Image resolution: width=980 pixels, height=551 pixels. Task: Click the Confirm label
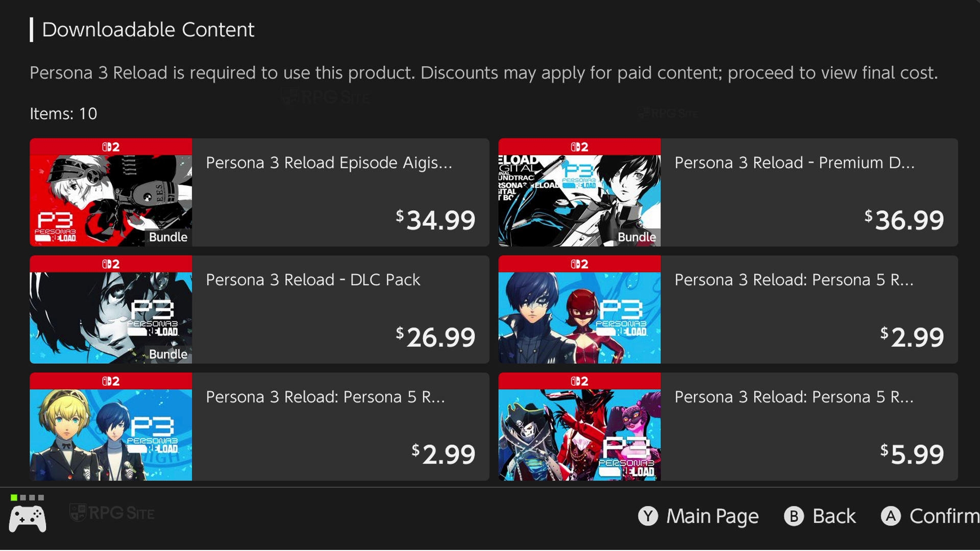944,516
